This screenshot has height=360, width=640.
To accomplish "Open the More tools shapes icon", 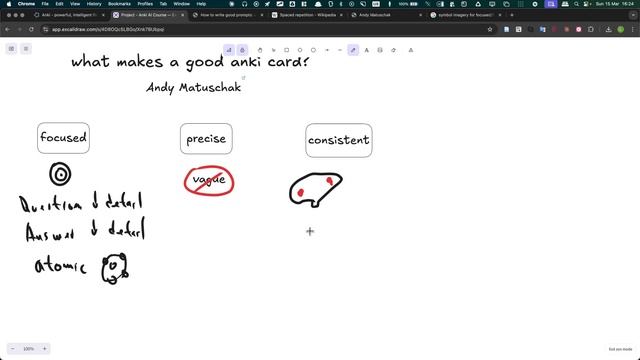I will click(x=411, y=50).
